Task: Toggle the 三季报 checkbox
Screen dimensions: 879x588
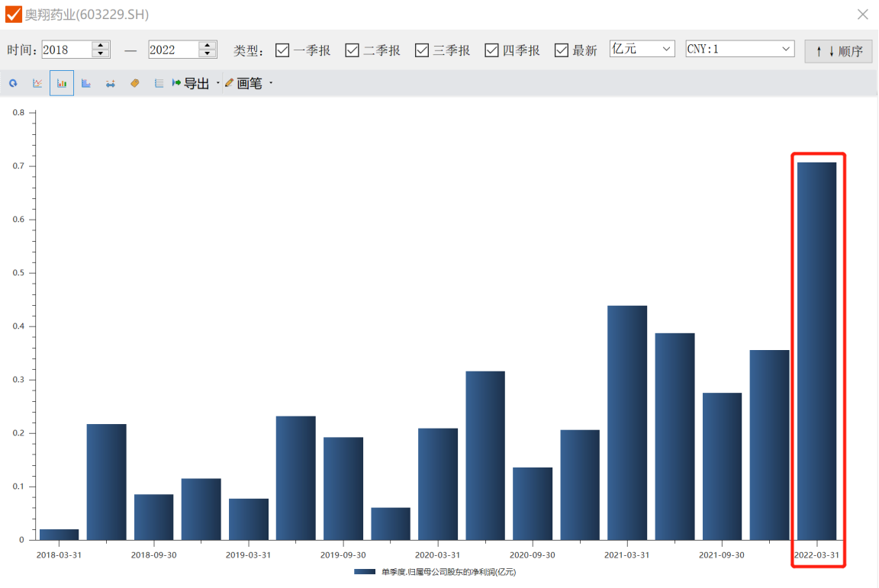Action: (x=423, y=50)
